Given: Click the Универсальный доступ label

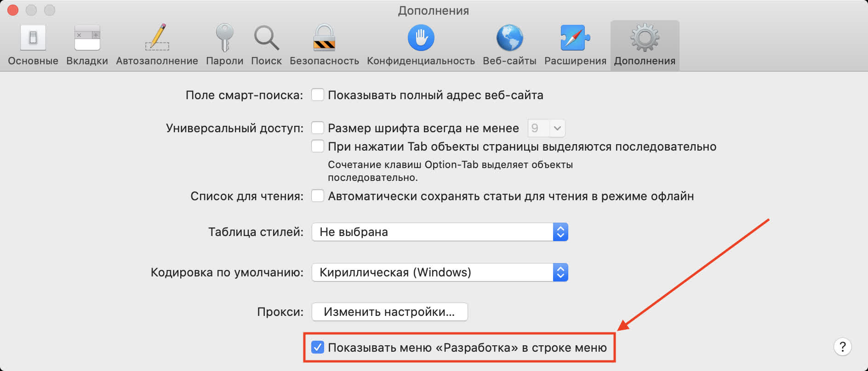Looking at the screenshot, I should click(x=234, y=128).
